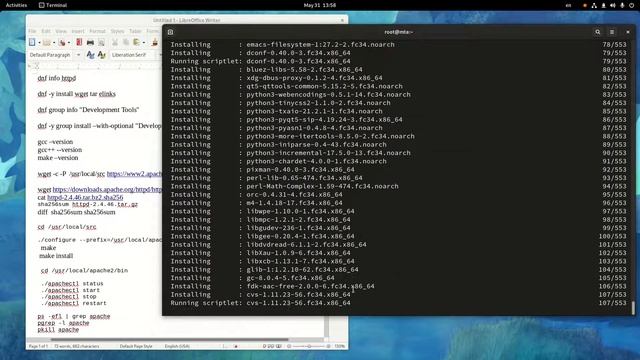Click 'English (USA)' in status bar

177,346
